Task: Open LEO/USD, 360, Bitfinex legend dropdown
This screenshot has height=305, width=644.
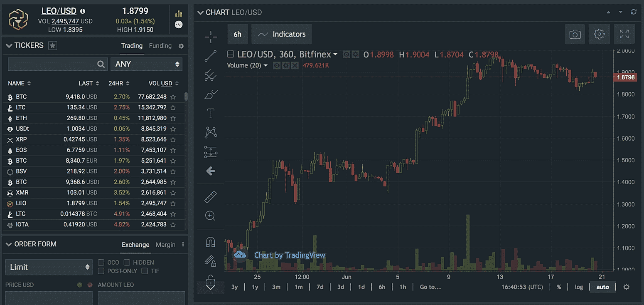Action: tap(335, 55)
